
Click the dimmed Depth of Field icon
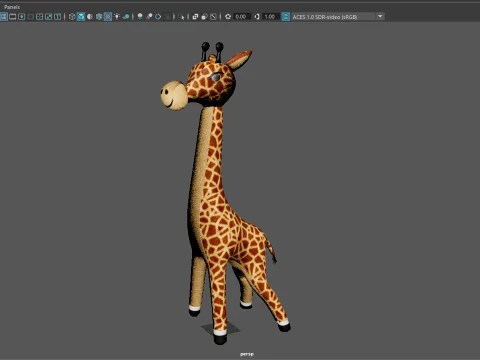(x=167, y=16)
